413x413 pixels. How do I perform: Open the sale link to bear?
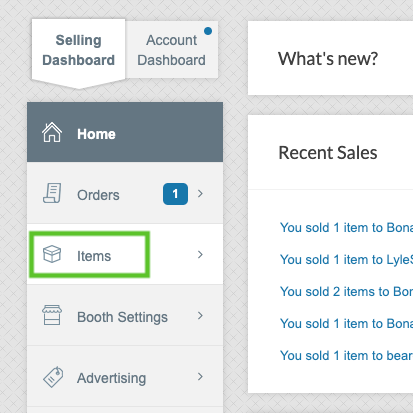click(346, 356)
